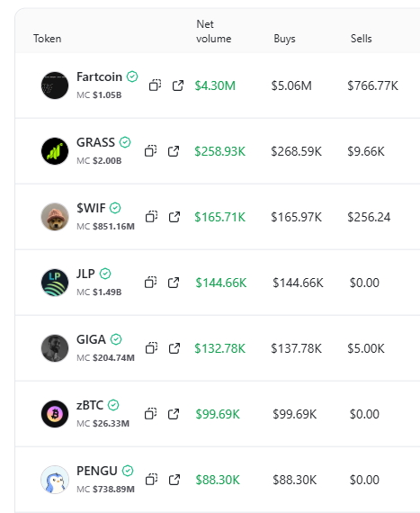Copy the JLP token address
The width and height of the screenshot is (420, 513).
(x=151, y=283)
